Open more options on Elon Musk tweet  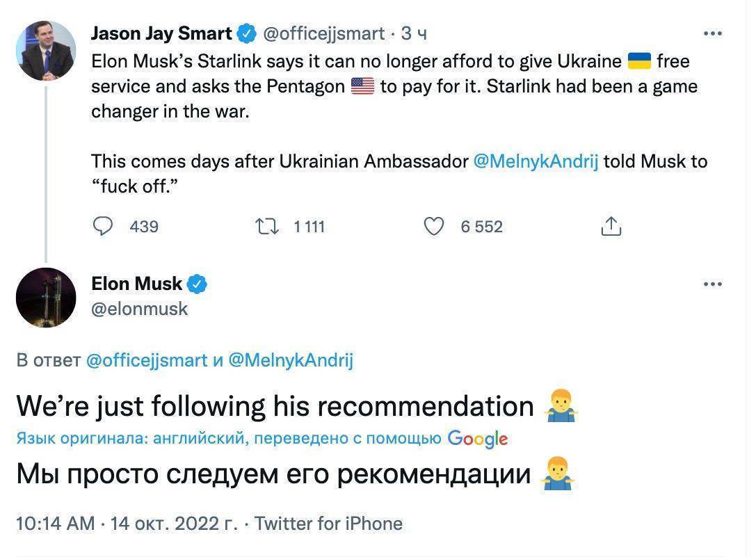point(713,284)
